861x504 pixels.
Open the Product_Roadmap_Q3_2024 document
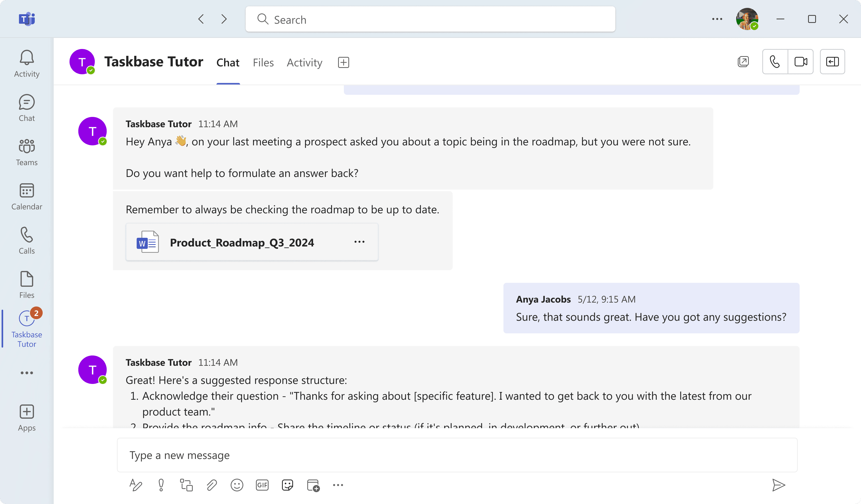[241, 242]
